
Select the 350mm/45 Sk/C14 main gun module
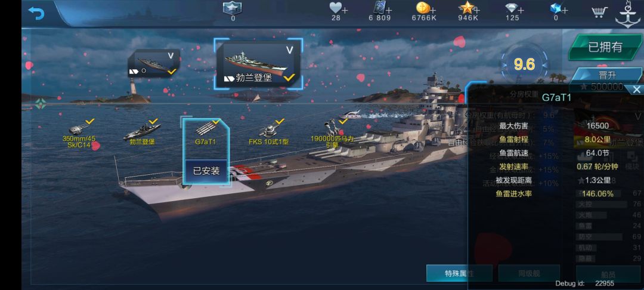(79, 133)
